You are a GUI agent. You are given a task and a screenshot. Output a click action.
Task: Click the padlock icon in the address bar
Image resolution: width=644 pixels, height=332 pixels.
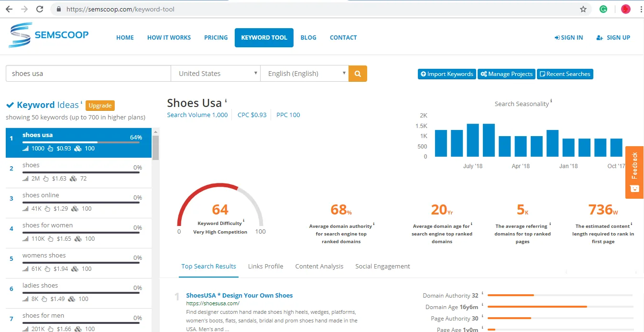[58, 9]
